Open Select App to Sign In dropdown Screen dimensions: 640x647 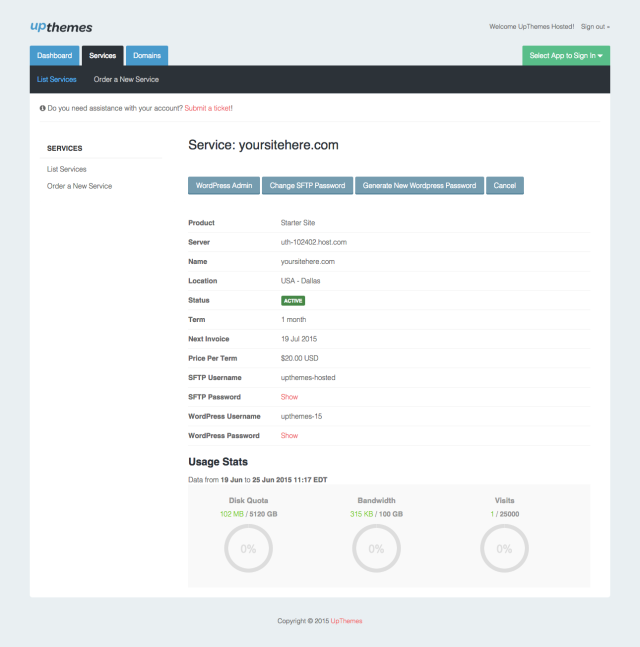pyautogui.click(x=566, y=55)
